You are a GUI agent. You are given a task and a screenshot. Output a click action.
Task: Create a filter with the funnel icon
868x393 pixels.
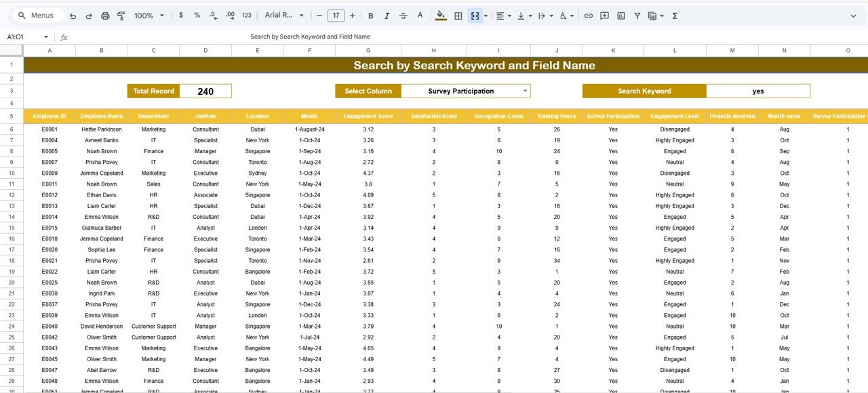click(637, 15)
